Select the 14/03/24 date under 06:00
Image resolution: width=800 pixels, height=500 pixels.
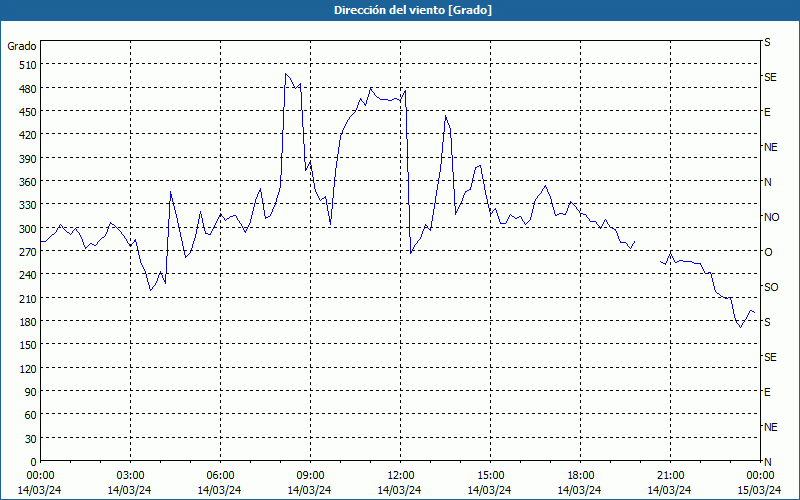point(219,490)
